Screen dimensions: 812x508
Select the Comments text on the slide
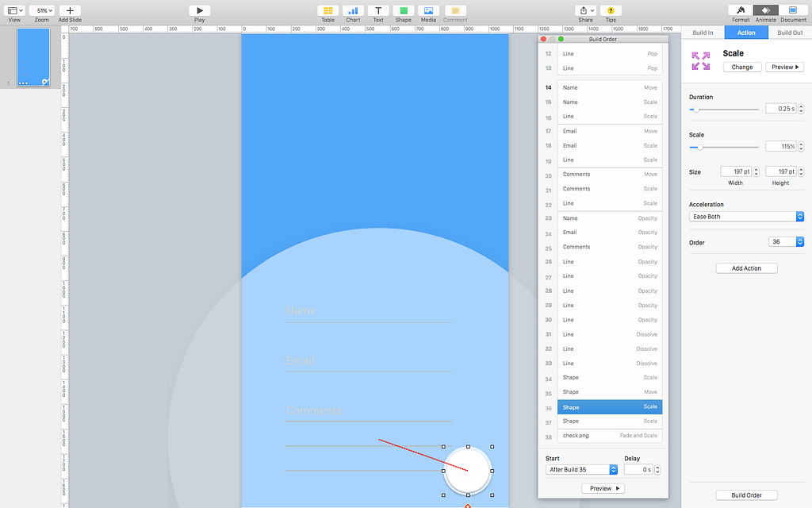point(314,410)
